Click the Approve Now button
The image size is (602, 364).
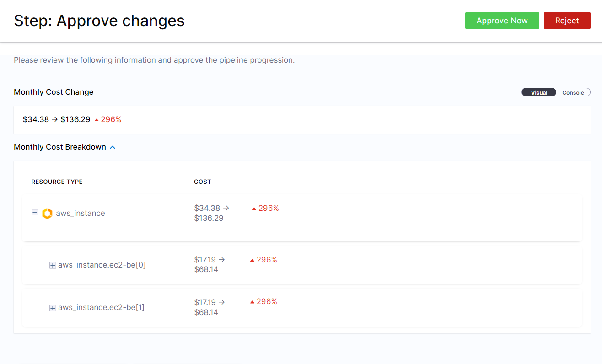502,21
